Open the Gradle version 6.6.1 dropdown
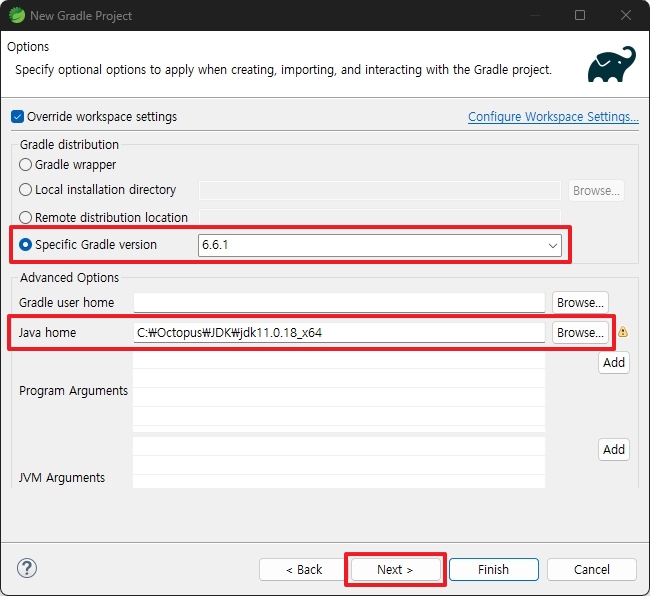Image resolution: width=650 pixels, height=596 pixels. (380, 245)
